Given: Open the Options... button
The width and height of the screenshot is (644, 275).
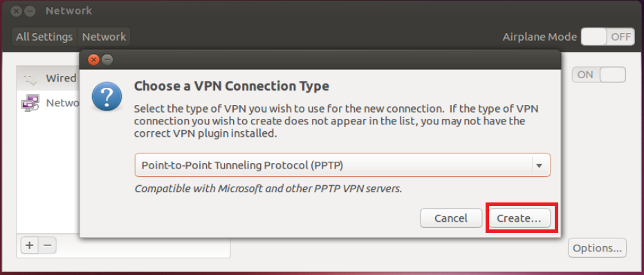Looking at the screenshot, I should click(x=597, y=248).
